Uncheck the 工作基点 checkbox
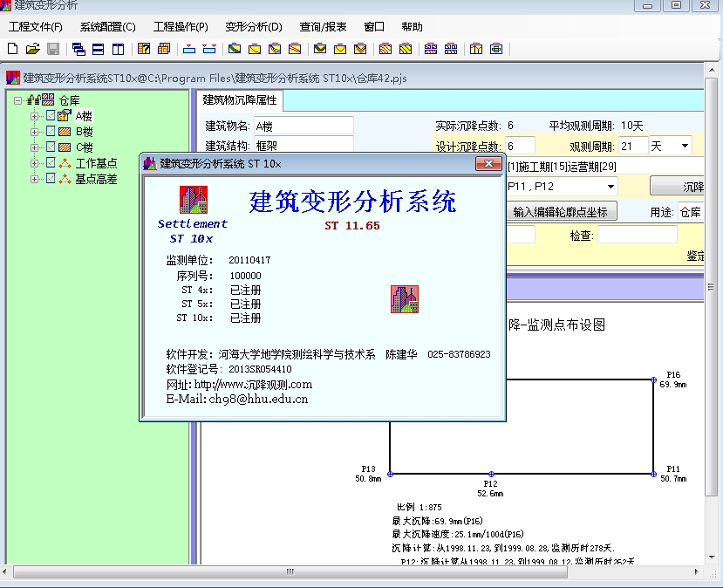 [x=52, y=161]
